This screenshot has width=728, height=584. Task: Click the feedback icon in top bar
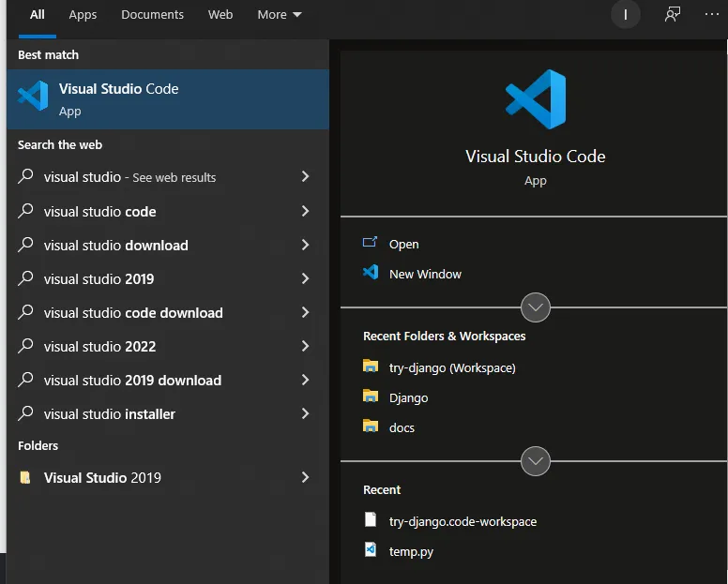coord(672,14)
